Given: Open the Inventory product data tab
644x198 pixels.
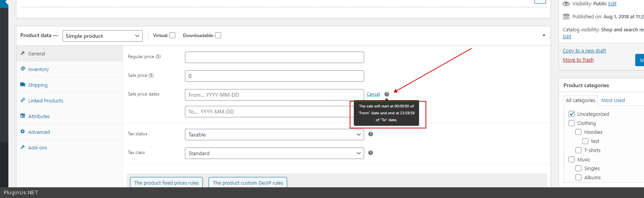Looking at the screenshot, I should [70, 69].
